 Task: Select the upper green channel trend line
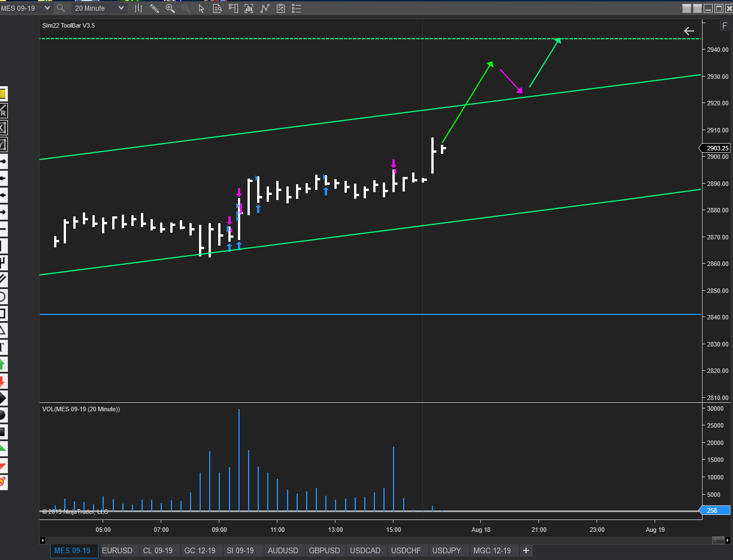[x=370, y=117]
